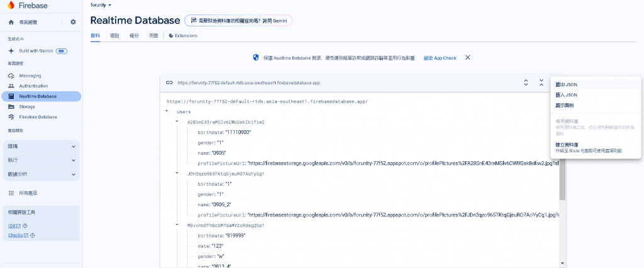Click the birthdate value "919999"

coord(235,235)
